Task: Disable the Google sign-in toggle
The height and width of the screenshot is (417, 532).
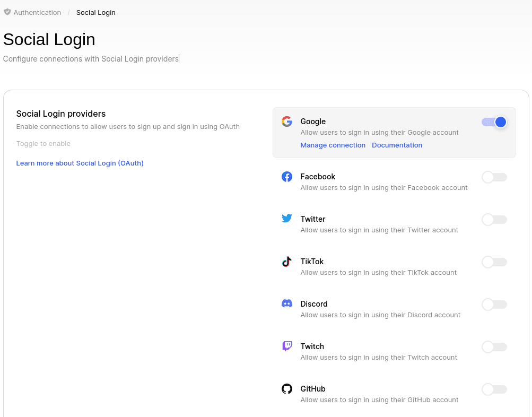Action: (x=494, y=122)
